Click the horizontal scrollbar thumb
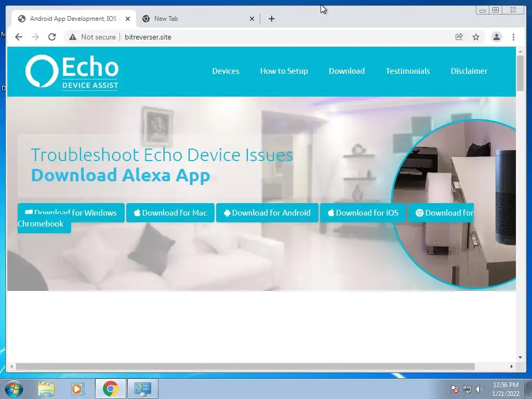The height and width of the screenshot is (399, 532). 245,366
